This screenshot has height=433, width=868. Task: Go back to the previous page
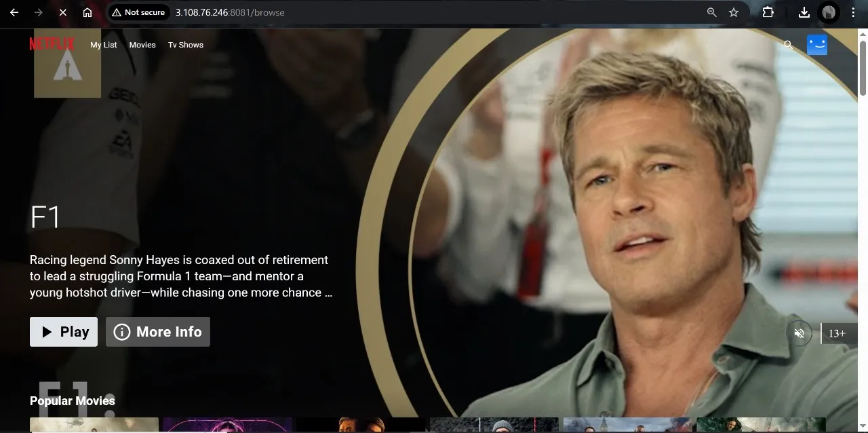click(x=14, y=12)
